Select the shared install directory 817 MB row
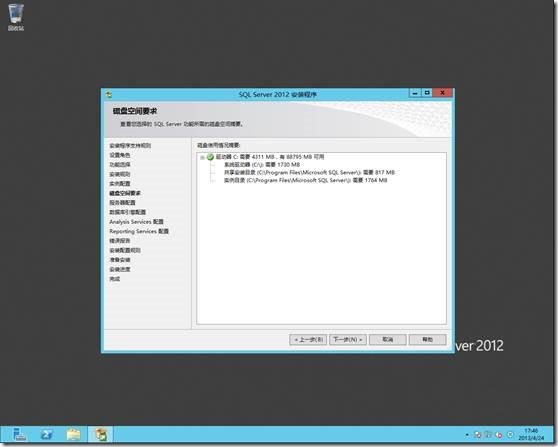 pyautogui.click(x=309, y=173)
